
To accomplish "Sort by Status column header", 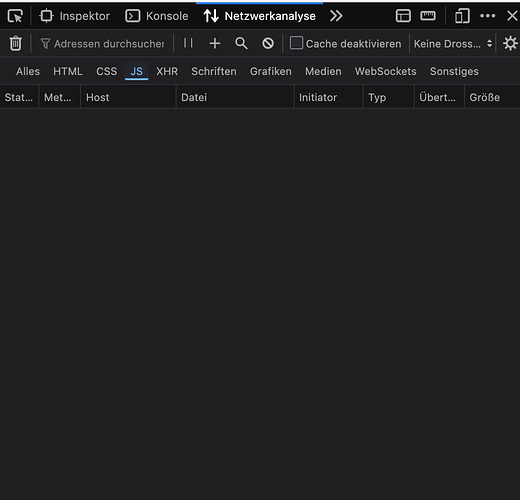I will coord(19,97).
